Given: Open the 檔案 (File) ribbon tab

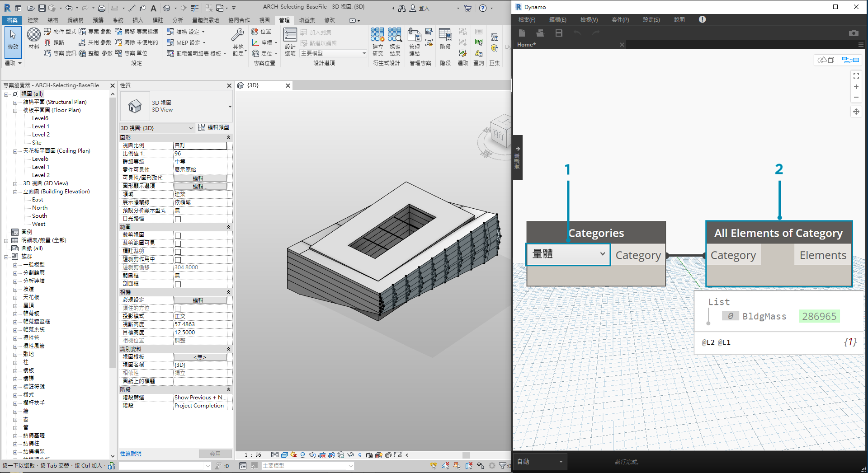Looking at the screenshot, I should [12, 20].
